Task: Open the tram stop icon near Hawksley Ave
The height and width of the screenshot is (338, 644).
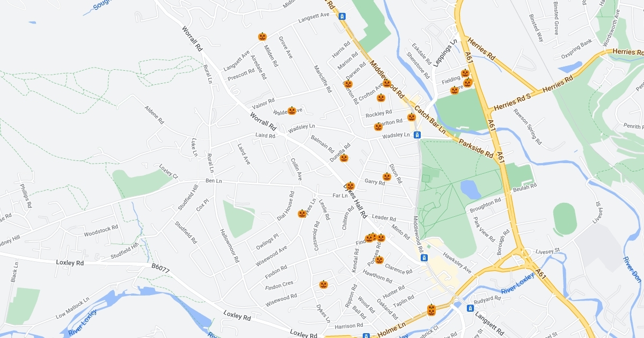Action: tap(424, 258)
